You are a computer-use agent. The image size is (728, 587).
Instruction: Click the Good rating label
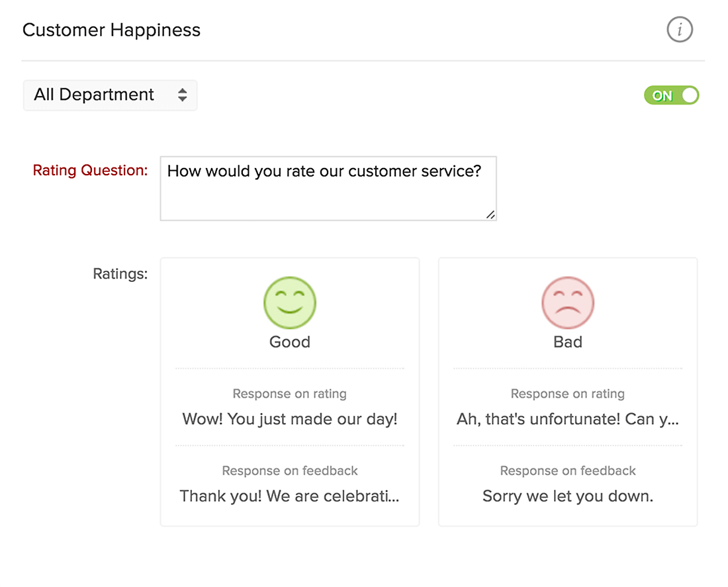click(x=290, y=342)
